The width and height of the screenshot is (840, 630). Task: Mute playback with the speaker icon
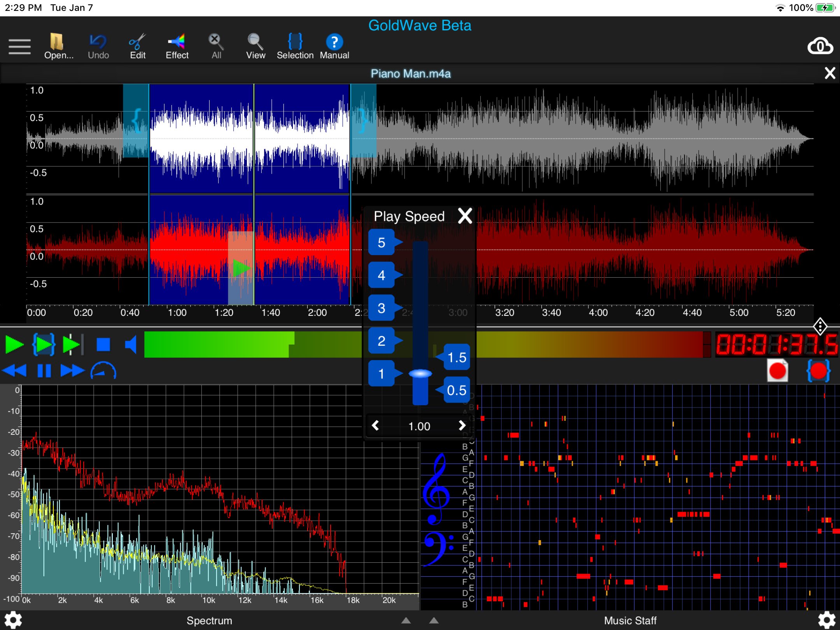(130, 344)
